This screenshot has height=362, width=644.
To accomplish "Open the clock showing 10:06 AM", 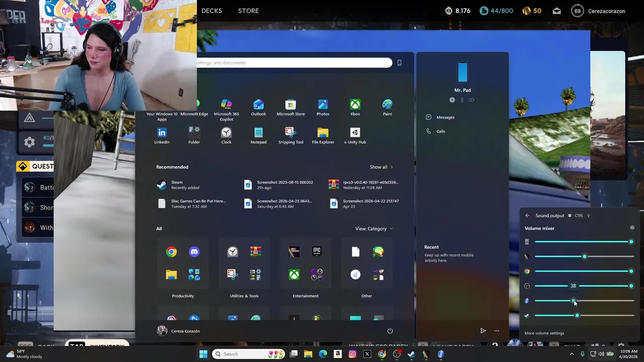I will 628,354.
